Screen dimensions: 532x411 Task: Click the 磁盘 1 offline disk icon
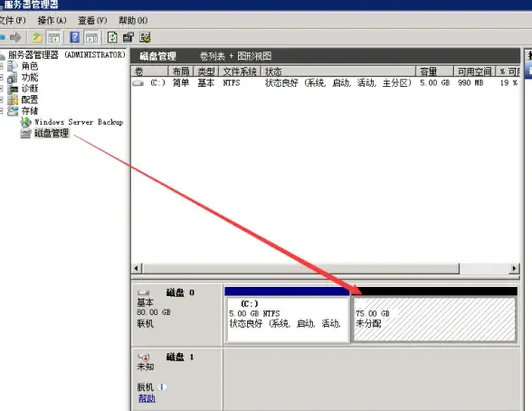coord(144,357)
